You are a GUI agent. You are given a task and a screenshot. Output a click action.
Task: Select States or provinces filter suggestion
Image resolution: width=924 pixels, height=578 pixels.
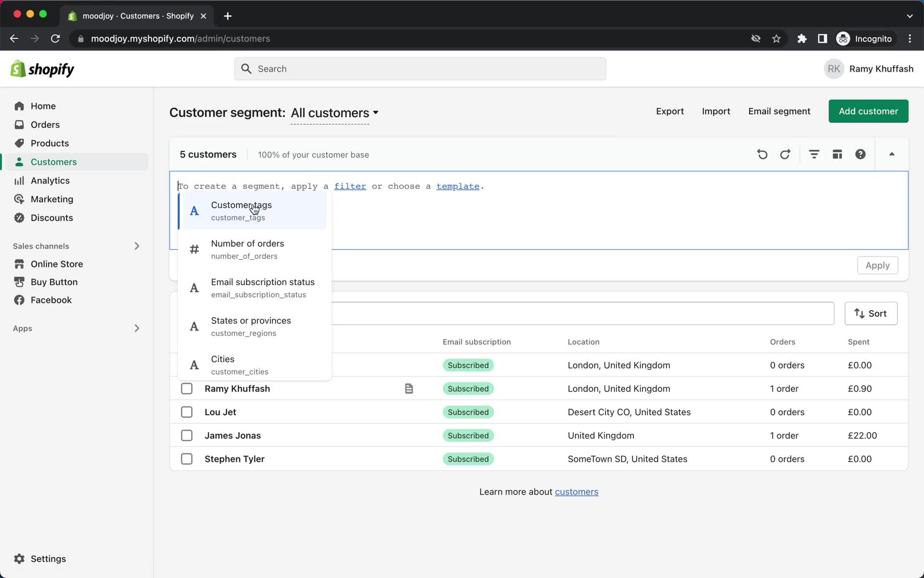click(x=253, y=327)
